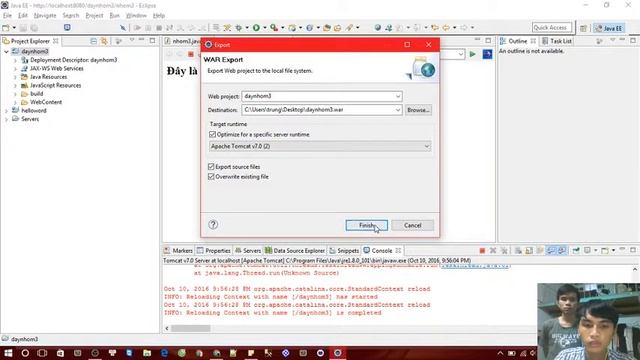Open the Run menu
The width and height of the screenshot is (640, 360).
pyautogui.click(x=115, y=16)
